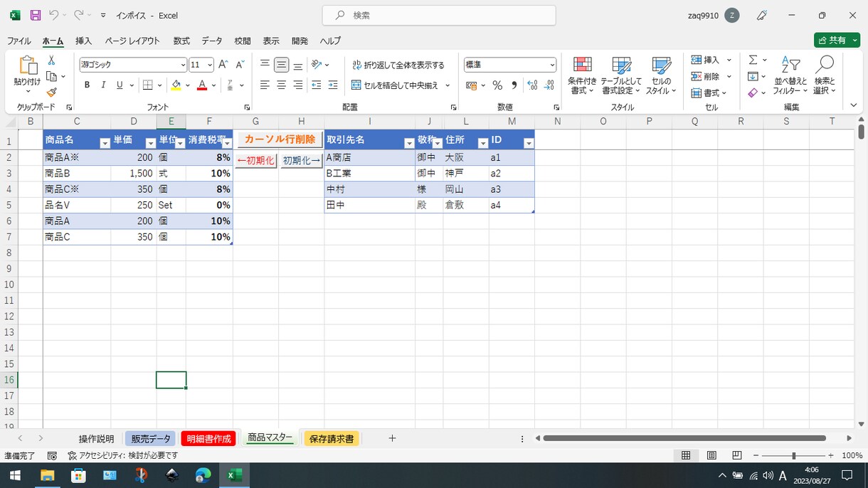This screenshot has height=488, width=868.
Task: Switch to the 販売データ sheet tab
Action: (x=151, y=439)
